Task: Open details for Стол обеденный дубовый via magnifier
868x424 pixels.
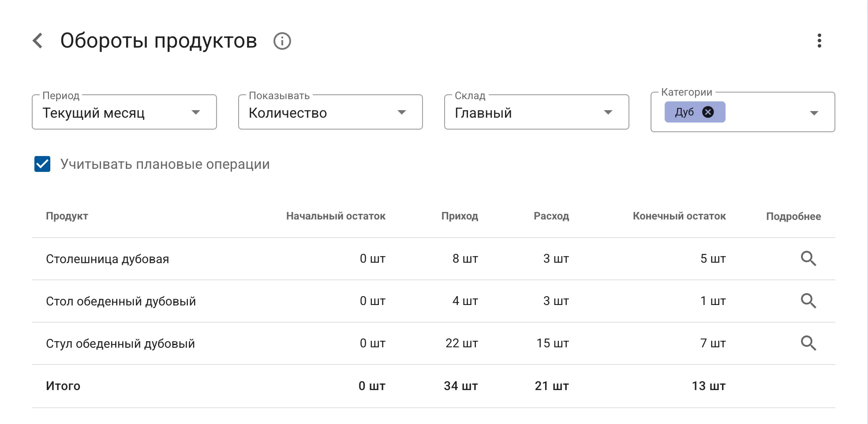Action: [809, 301]
